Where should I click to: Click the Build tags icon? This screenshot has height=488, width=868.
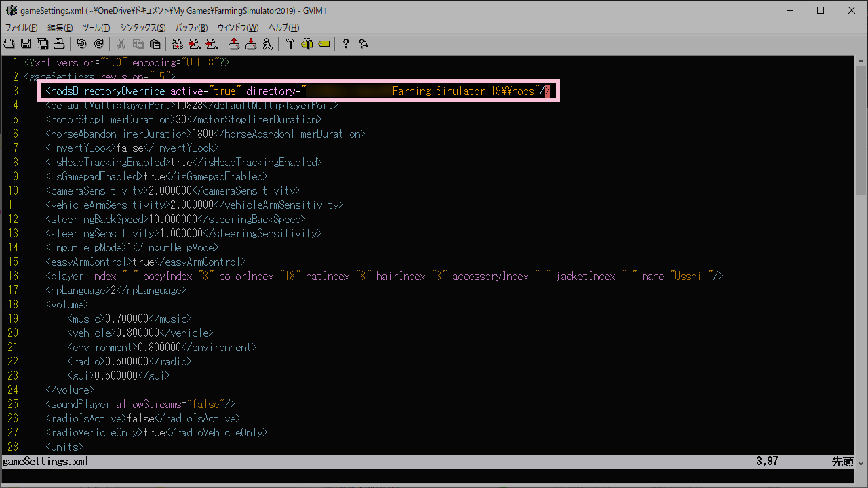307,44
